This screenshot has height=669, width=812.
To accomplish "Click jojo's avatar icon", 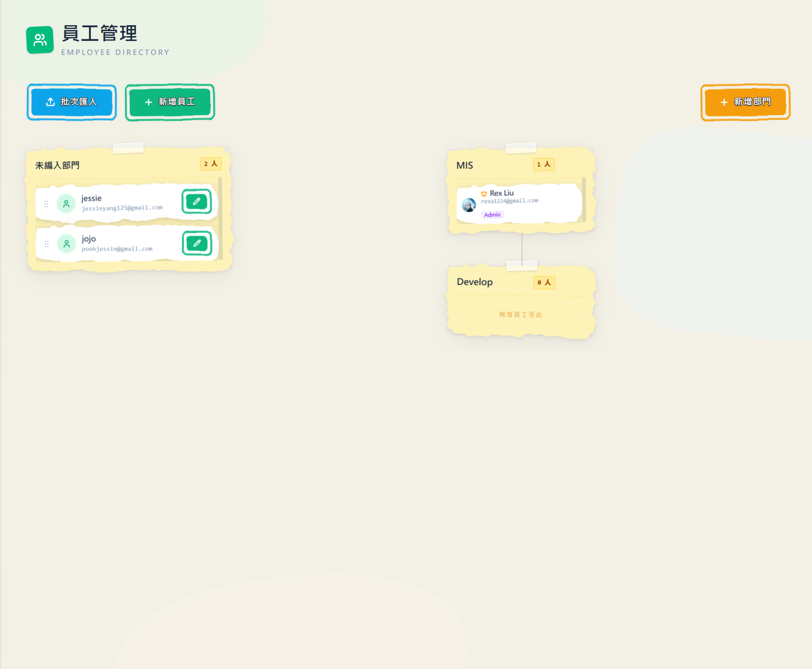I will click(x=67, y=244).
